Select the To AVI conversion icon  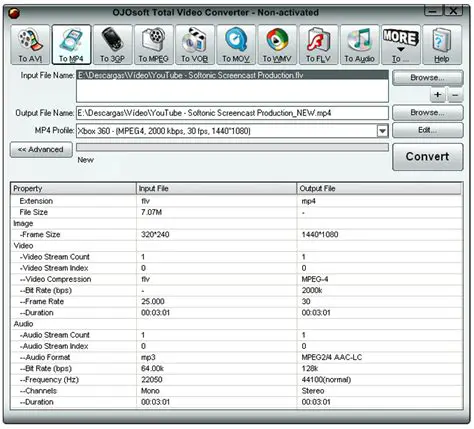click(30, 44)
